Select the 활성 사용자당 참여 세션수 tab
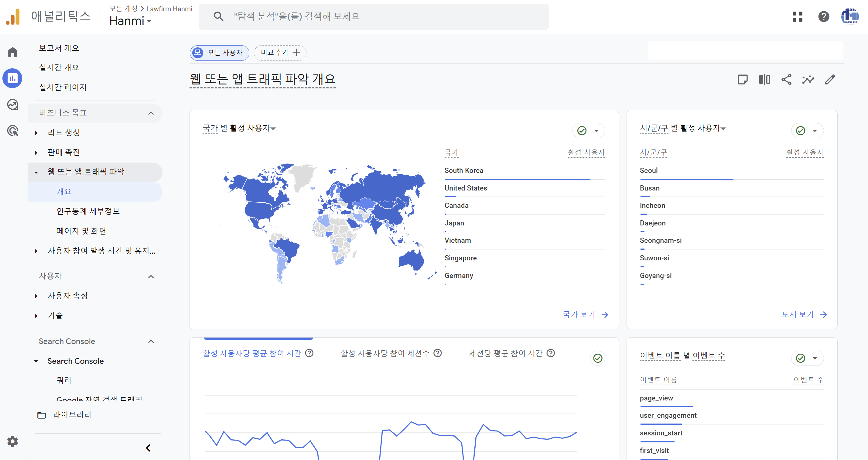The height and width of the screenshot is (460, 868). (385, 353)
